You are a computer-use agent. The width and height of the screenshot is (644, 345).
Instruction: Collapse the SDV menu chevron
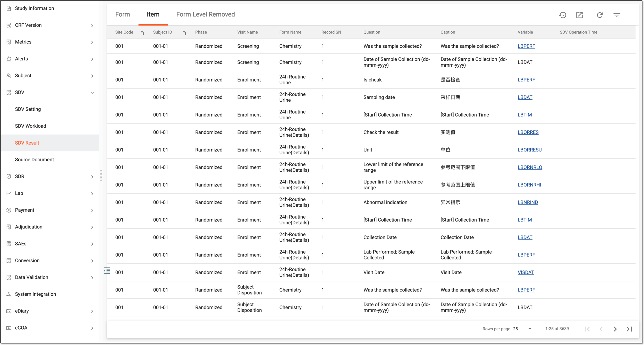coord(92,93)
